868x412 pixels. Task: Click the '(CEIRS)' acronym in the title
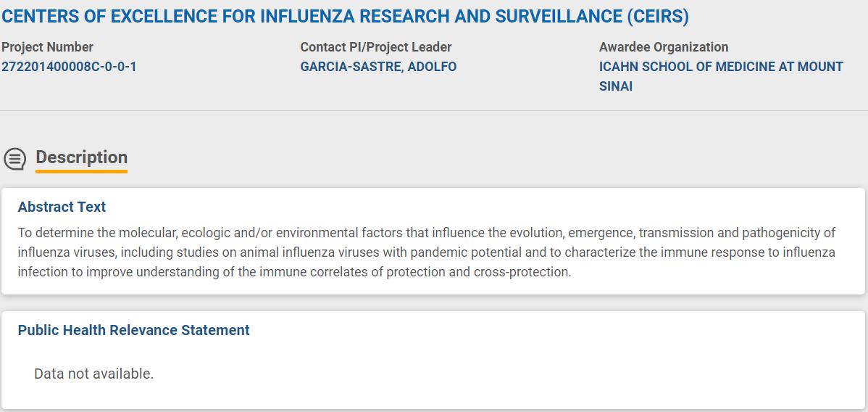click(658, 17)
